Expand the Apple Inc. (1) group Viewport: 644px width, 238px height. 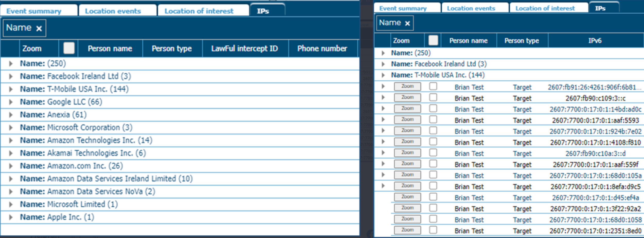[11, 217]
